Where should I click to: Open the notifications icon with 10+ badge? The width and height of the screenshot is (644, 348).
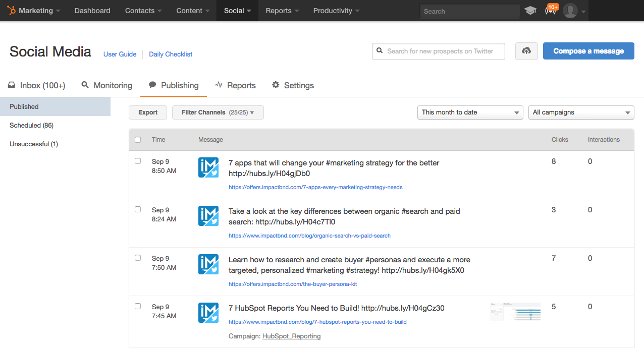pos(550,11)
